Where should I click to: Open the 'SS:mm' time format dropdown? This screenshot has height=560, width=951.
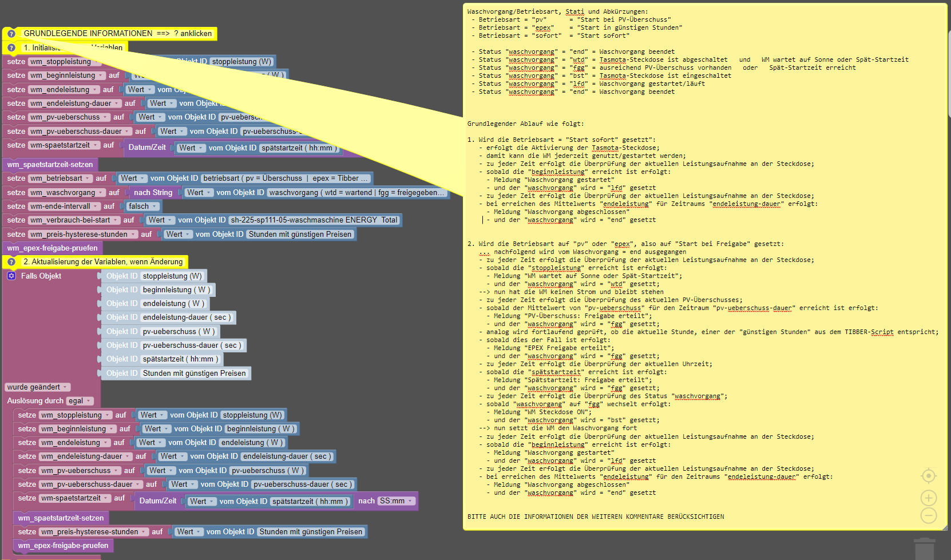(x=396, y=501)
